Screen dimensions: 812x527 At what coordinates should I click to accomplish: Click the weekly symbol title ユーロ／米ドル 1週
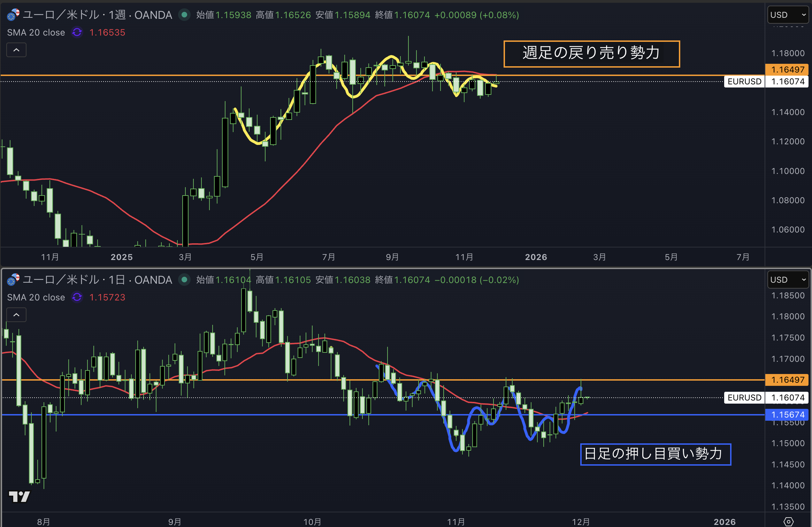click(x=98, y=15)
